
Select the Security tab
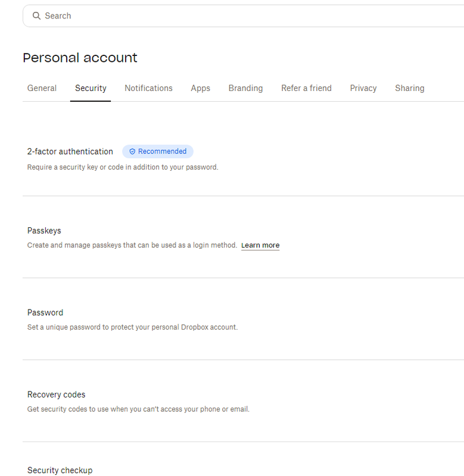click(x=91, y=88)
